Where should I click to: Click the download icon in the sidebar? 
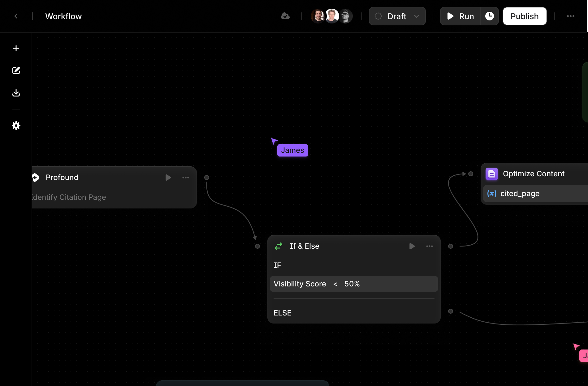(x=16, y=93)
